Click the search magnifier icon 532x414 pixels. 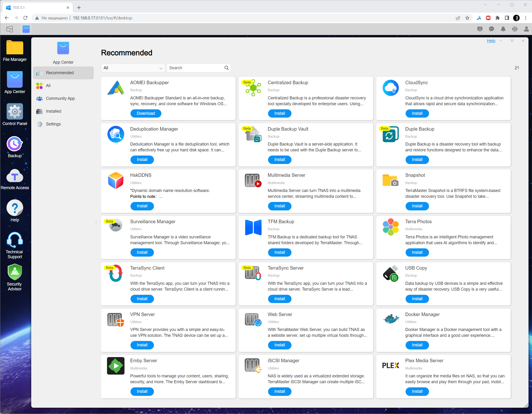click(227, 68)
